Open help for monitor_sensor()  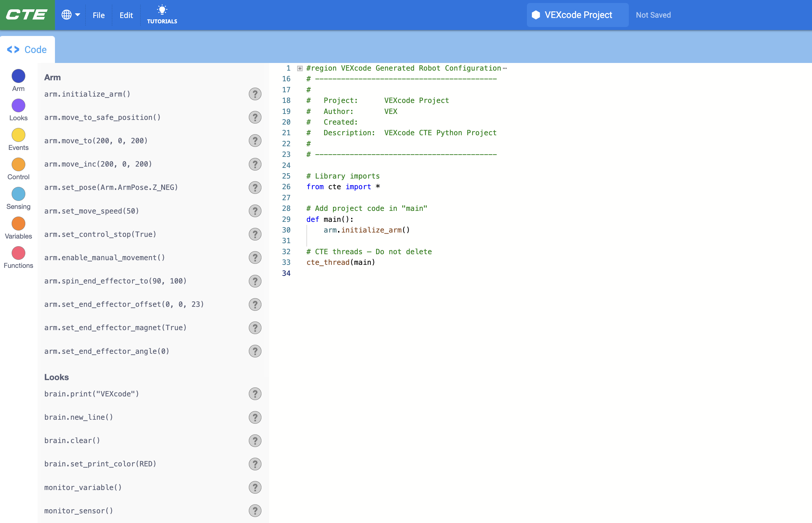254,510
